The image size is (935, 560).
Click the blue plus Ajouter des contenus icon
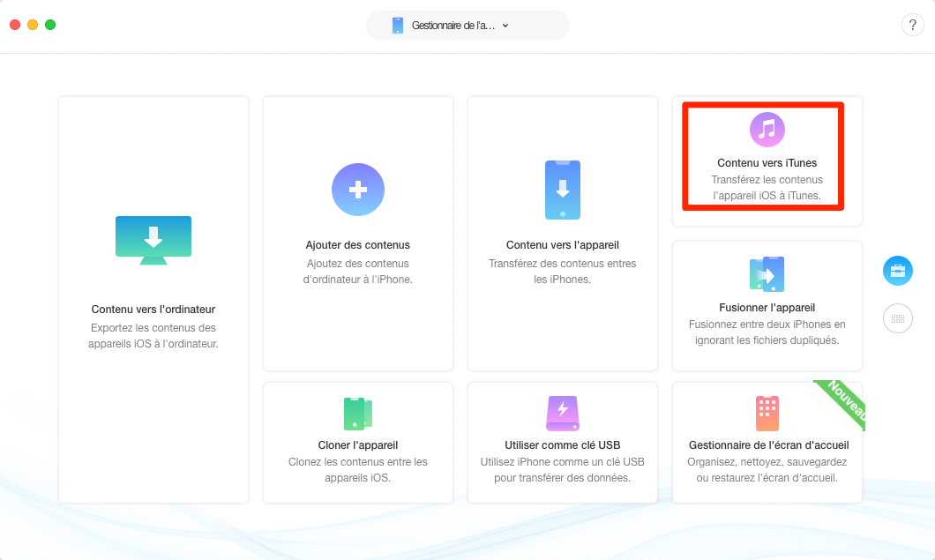click(x=358, y=190)
